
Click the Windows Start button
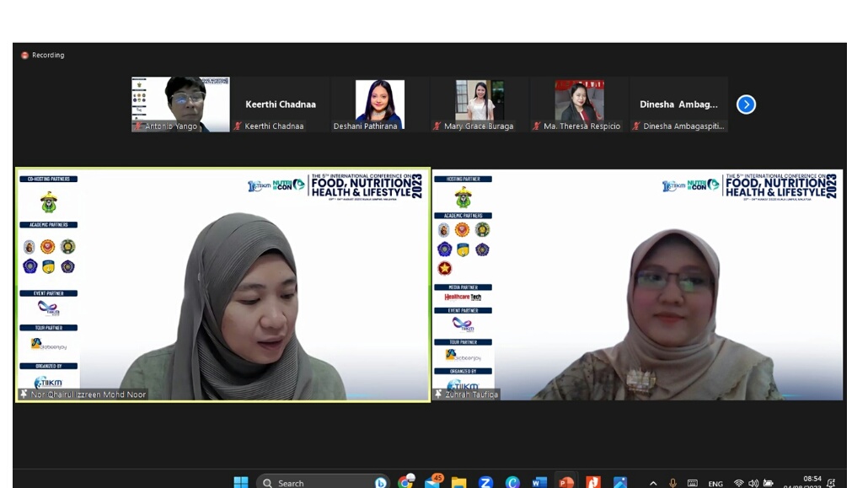241,482
